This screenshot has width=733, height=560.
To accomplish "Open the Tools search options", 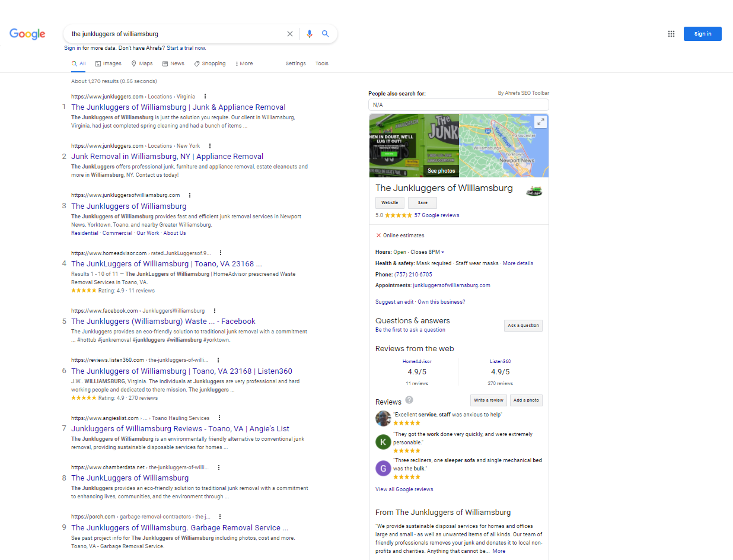I will pyautogui.click(x=321, y=63).
